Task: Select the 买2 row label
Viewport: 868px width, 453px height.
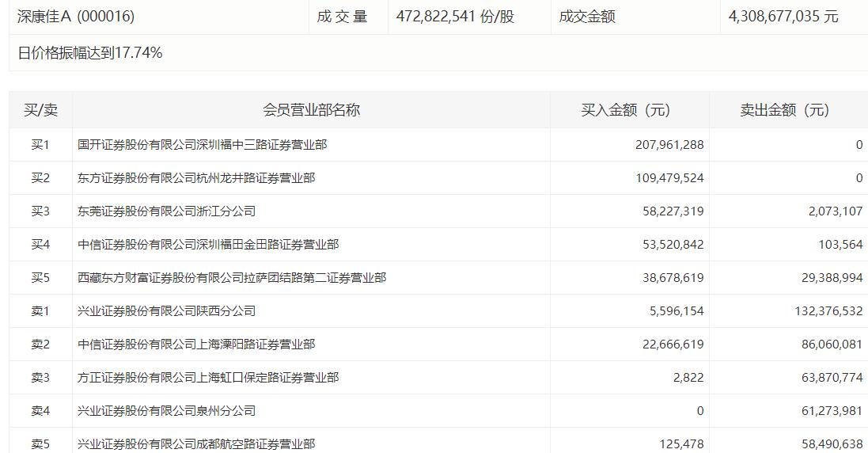Action: click(x=40, y=178)
